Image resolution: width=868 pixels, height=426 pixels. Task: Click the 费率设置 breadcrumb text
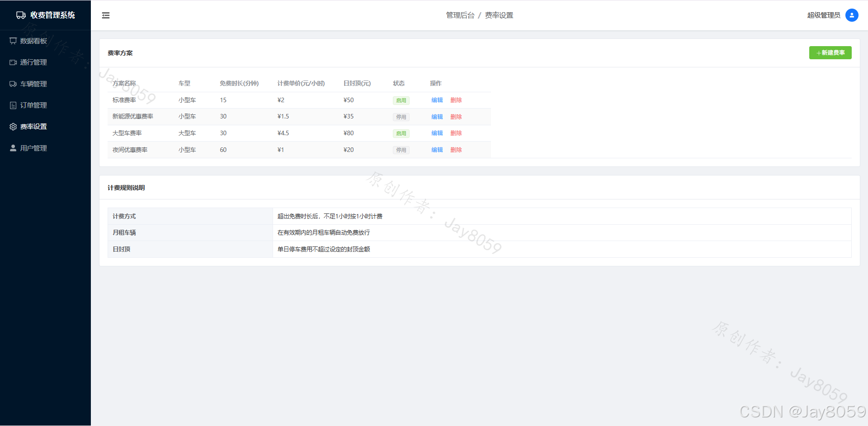(x=499, y=15)
